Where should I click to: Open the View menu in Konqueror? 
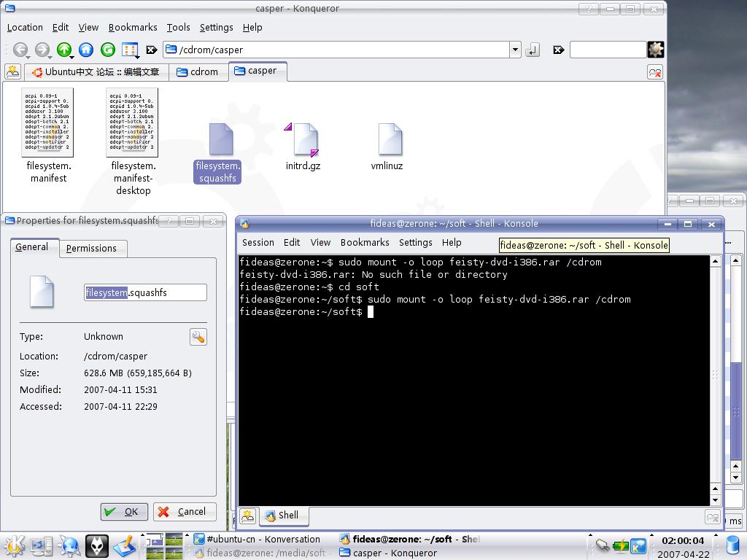pyautogui.click(x=88, y=28)
